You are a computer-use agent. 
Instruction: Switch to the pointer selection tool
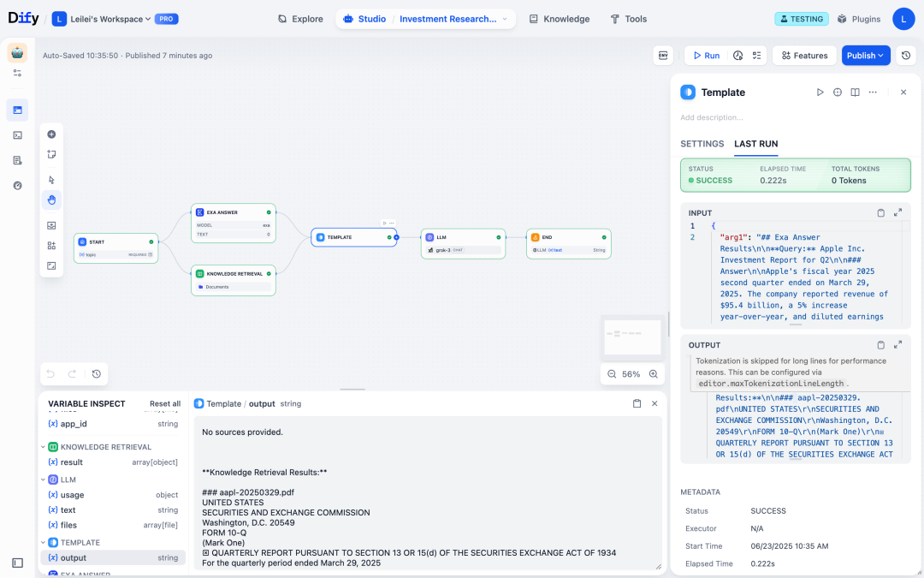pyautogui.click(x=51, y=179)
